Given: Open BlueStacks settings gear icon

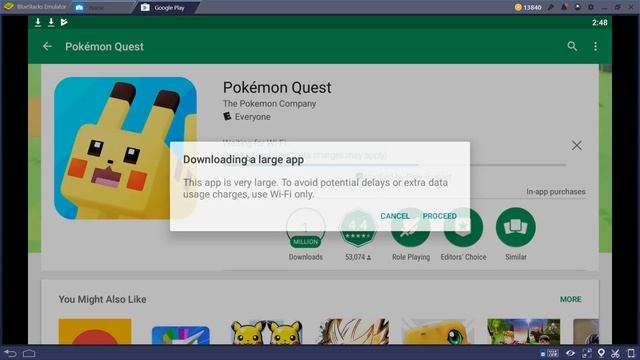Looking at the screenshot, I should pyautogui.click(x=591, y=7).
